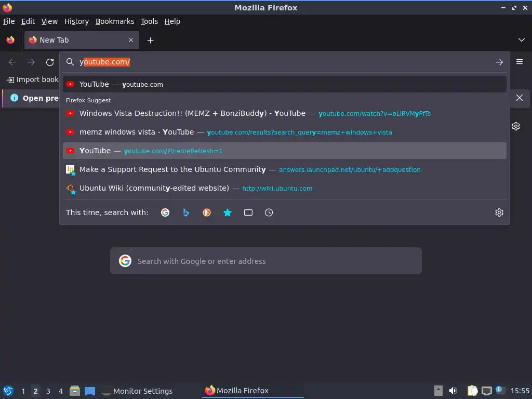Click the Go arrow in address bar
532x399 pixels.
pos(499,62)
